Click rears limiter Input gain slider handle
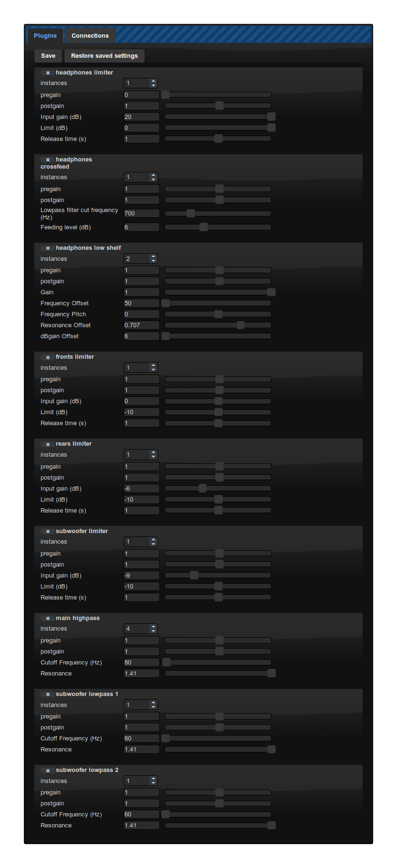This screenshot has width=397, height=868. [203, 488]
